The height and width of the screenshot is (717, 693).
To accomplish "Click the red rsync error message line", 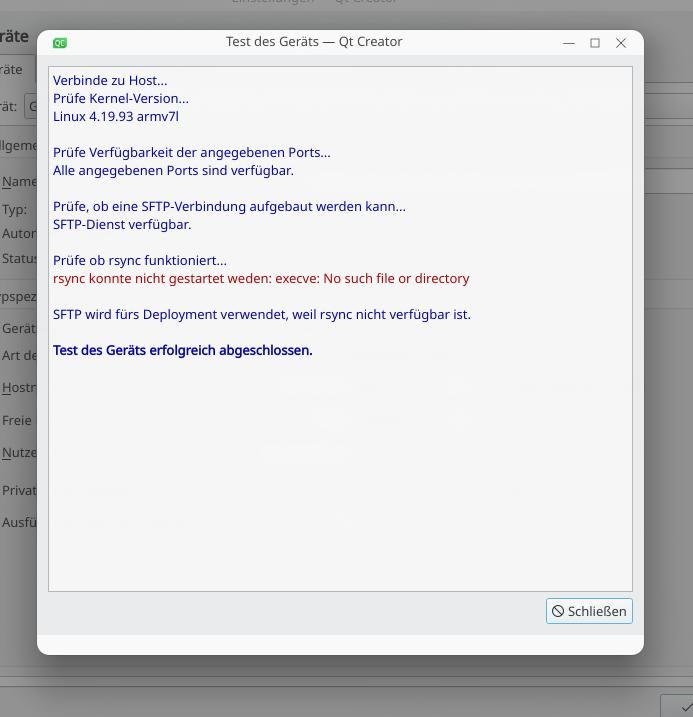I will pos(261,278).
